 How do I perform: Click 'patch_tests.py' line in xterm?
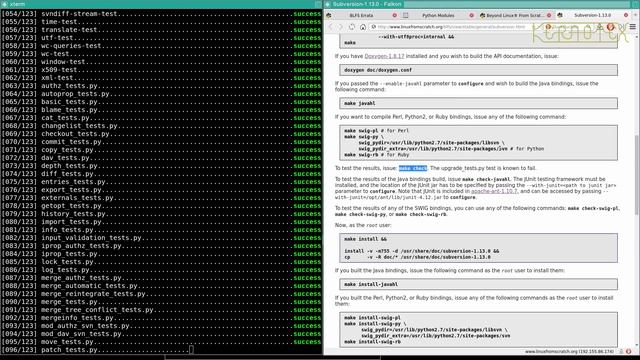(97, 350)
